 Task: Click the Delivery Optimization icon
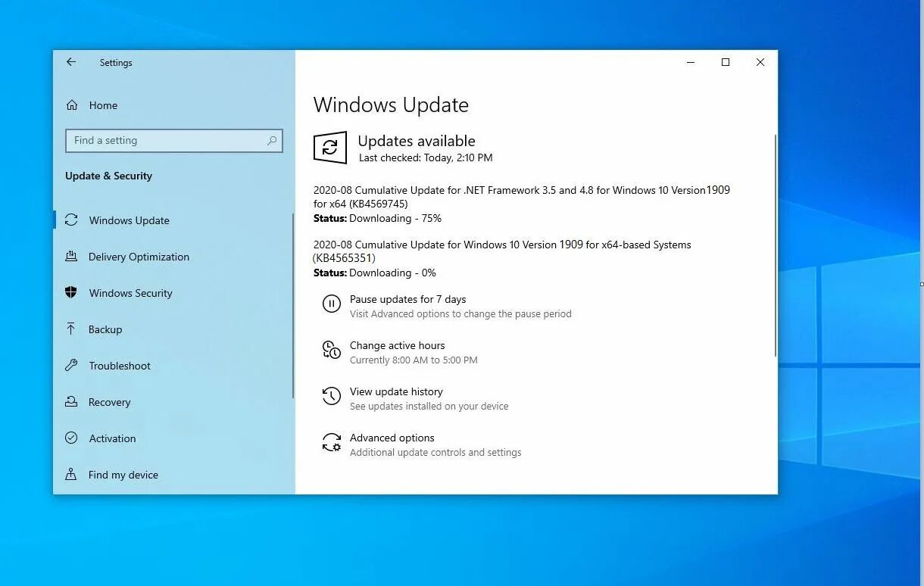pyautogui.click(x=71, y=256)
